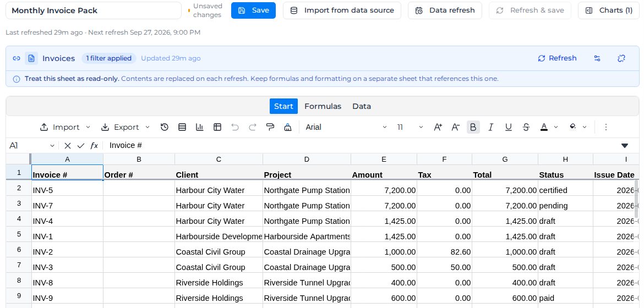This screenshot has width=644, height=308.
Task: Select the Riverside Holdings cell in row 8
Action: [219, 280]
